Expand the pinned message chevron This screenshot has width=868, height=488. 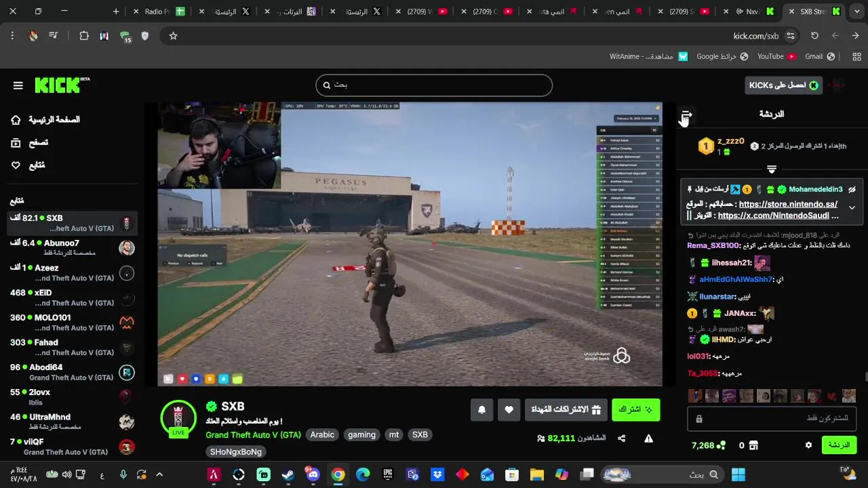click(852, 208)
